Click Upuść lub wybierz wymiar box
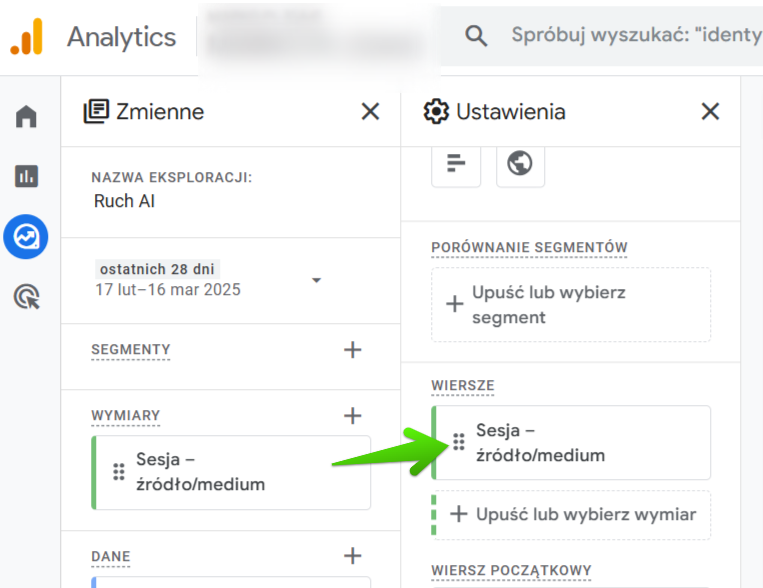The width and height of the screenshot is (763, 588). 571,515
